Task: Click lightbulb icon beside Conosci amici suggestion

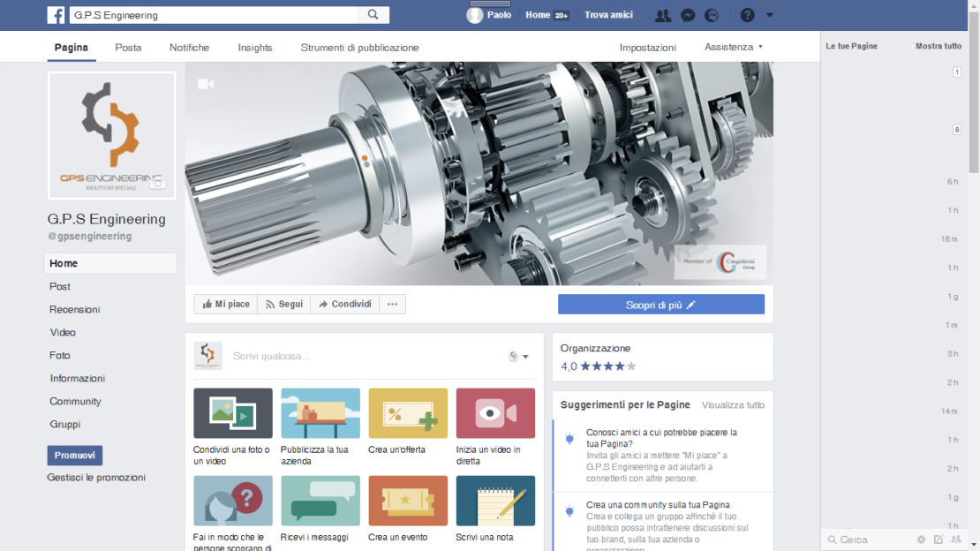Action: point(569,439)
